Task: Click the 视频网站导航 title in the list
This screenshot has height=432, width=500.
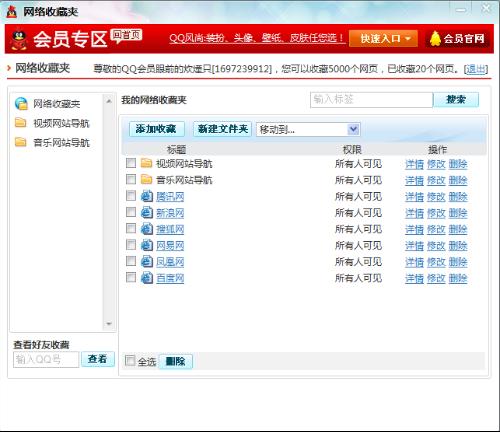Action: (x=184, y=164)
